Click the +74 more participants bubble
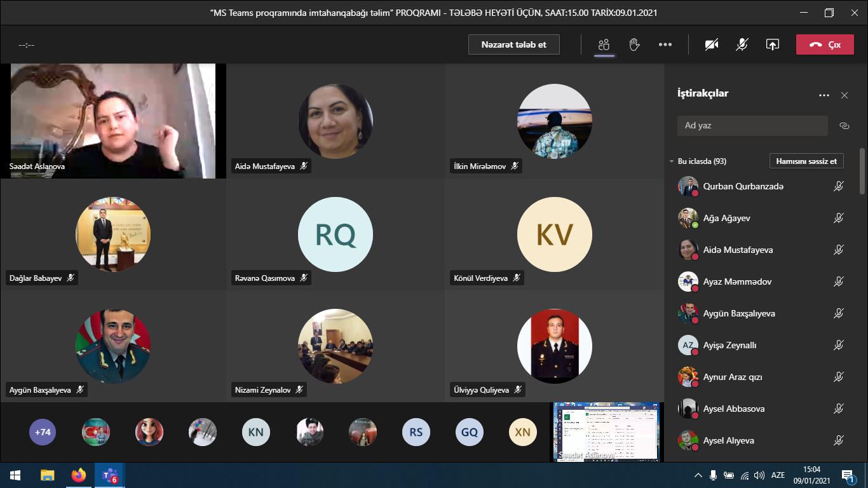The width and height of the screenshot is (868, 488). click(43, 432)
